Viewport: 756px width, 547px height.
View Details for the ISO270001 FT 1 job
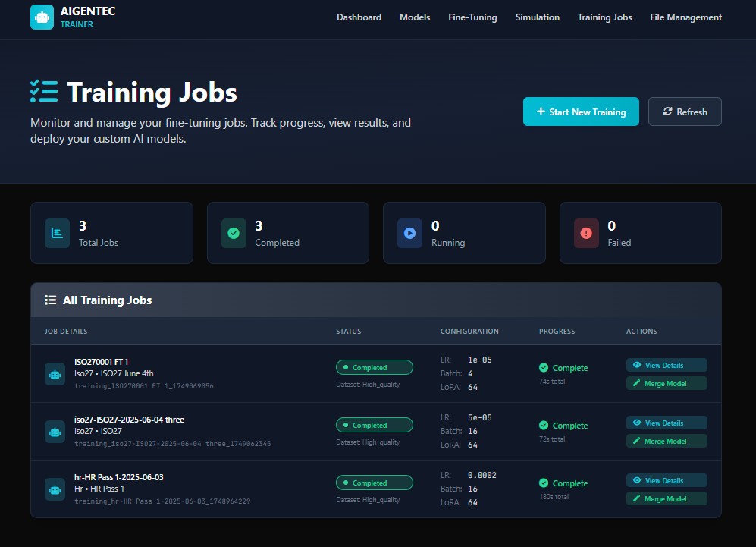[666, 365]
